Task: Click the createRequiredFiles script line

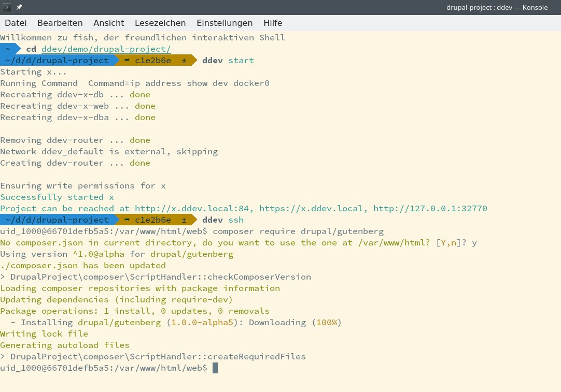Action: (153, 357)
